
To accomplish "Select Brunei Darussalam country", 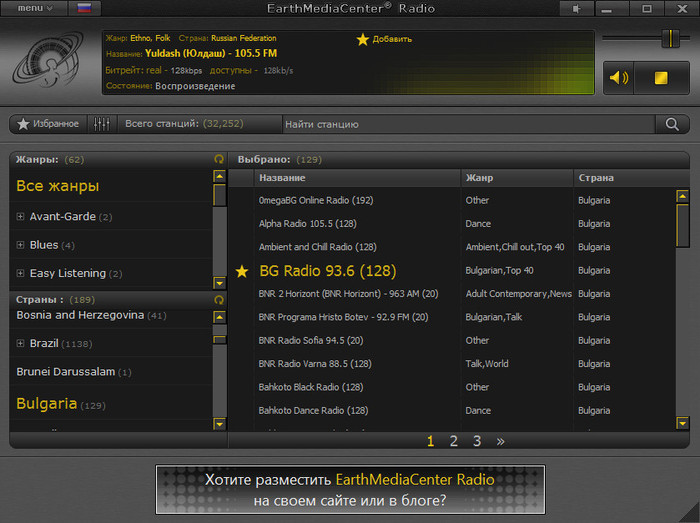I will [74, 372].
